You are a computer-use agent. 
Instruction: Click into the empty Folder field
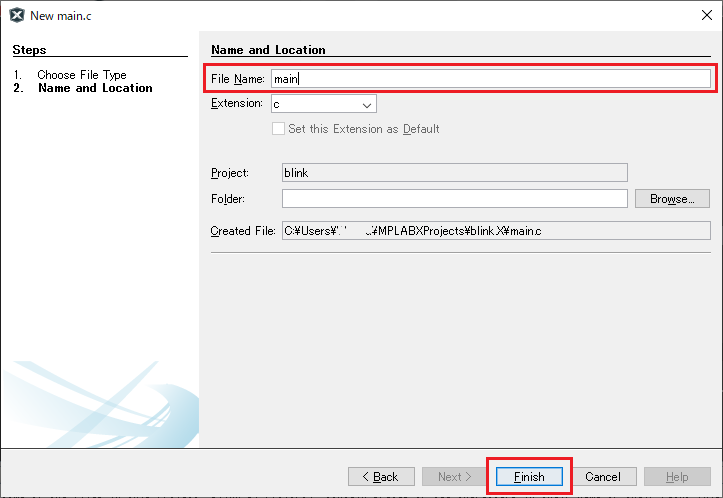pos(455,199)
